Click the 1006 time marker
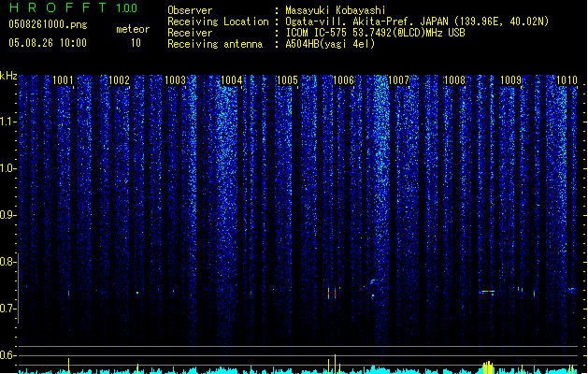The width and height of the screenshot is (588, 374). click(343, 80)
